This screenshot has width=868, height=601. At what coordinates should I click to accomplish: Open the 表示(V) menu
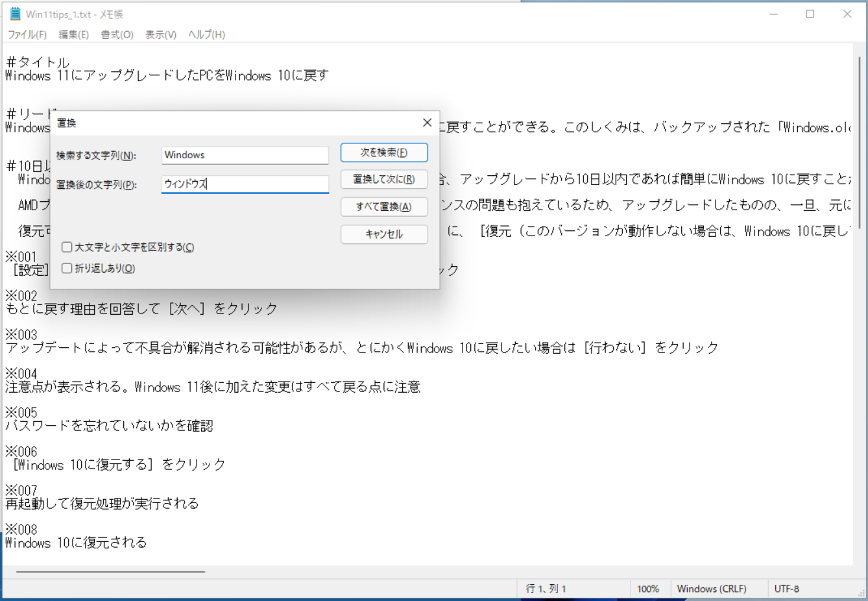click(160, 34)
